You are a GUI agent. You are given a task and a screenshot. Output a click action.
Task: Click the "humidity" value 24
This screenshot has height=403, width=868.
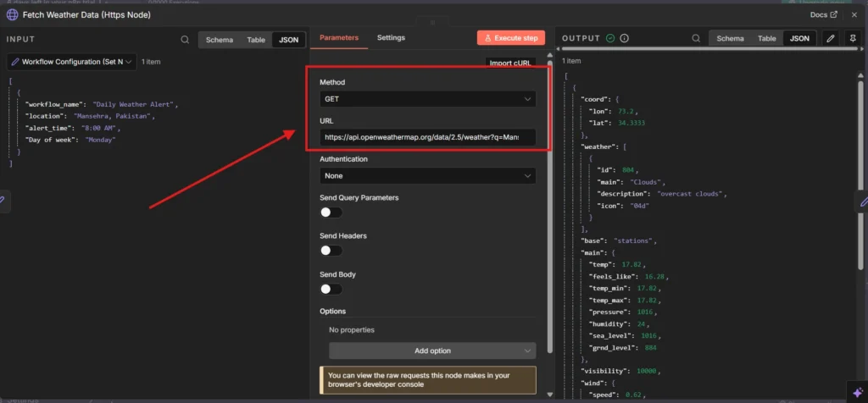coord(640,324)
